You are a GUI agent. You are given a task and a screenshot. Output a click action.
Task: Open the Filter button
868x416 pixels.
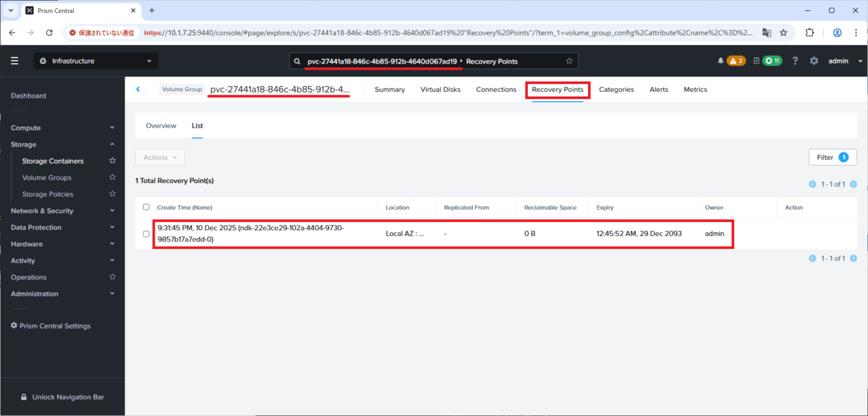(x=833, y=157)
